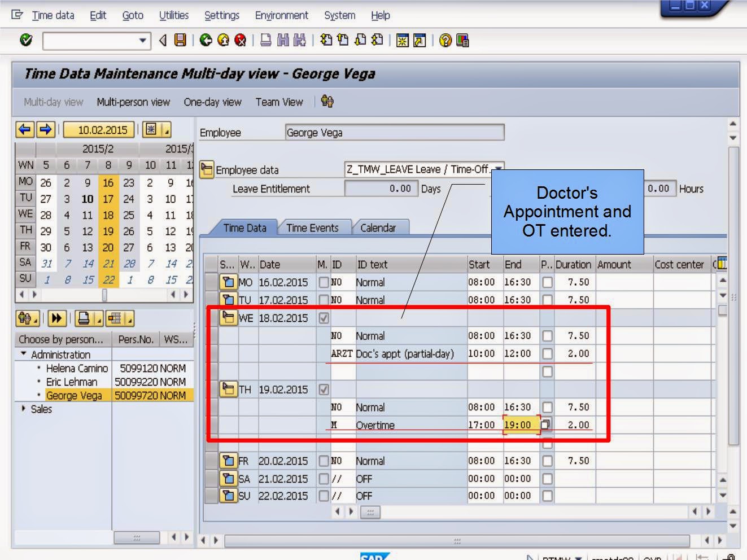Select George Vega in the person list
747x560 pixels.
(x=76, y=395)
